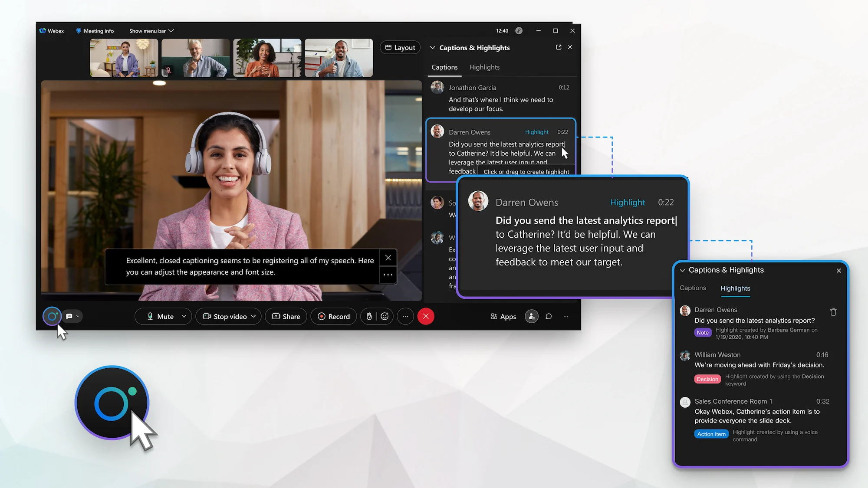Switch to the Highlights tab
868x488 pixels.
tap(484, 67)
